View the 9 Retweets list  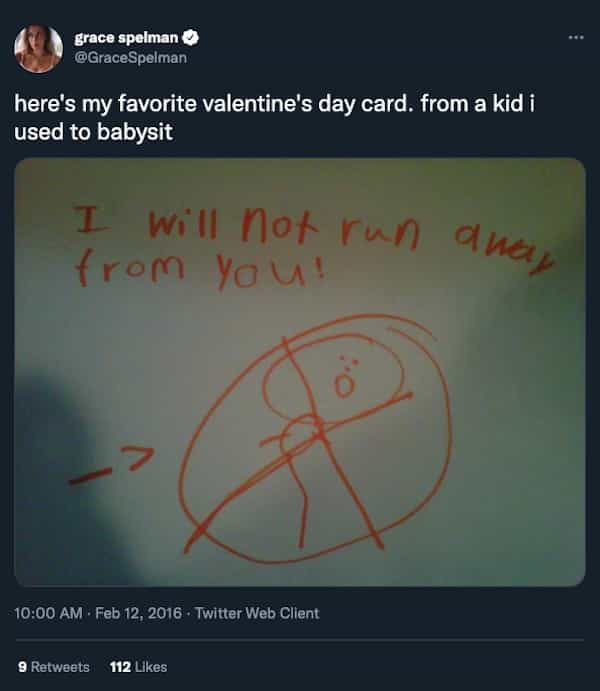54,667
